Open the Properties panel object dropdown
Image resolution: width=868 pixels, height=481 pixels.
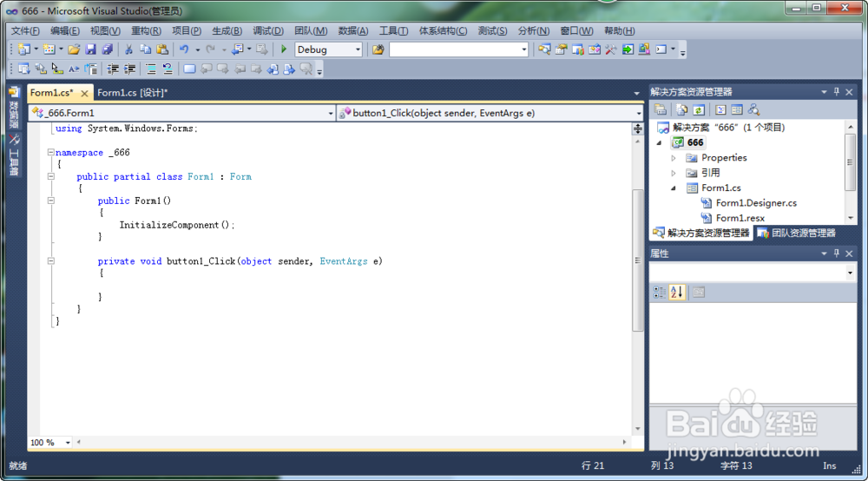click(x=850, y=273)
